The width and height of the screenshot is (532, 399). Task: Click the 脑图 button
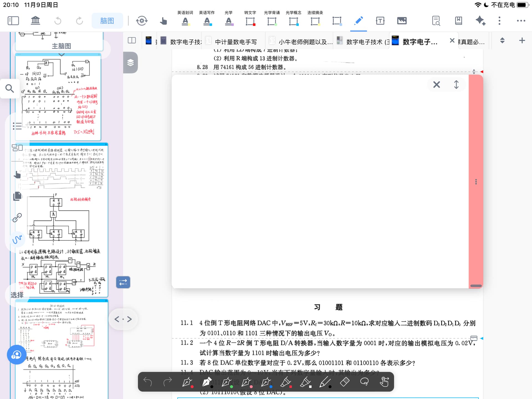(x=107, y=21)
